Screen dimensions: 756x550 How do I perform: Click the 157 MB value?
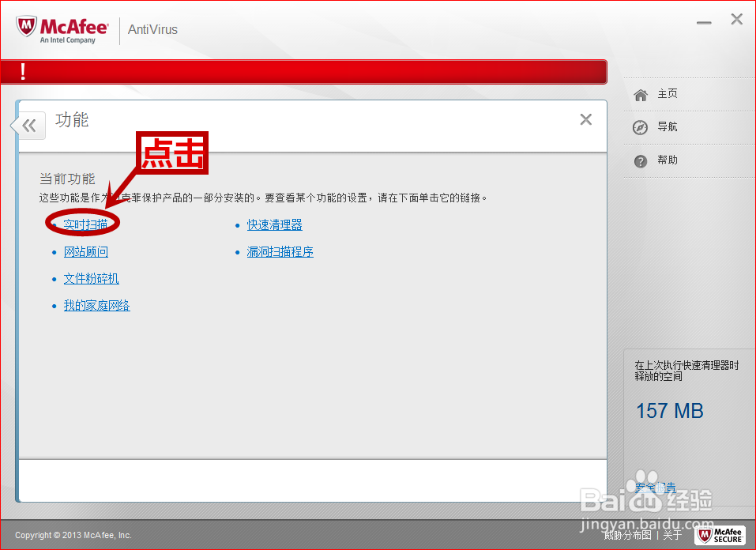(670, 411)
